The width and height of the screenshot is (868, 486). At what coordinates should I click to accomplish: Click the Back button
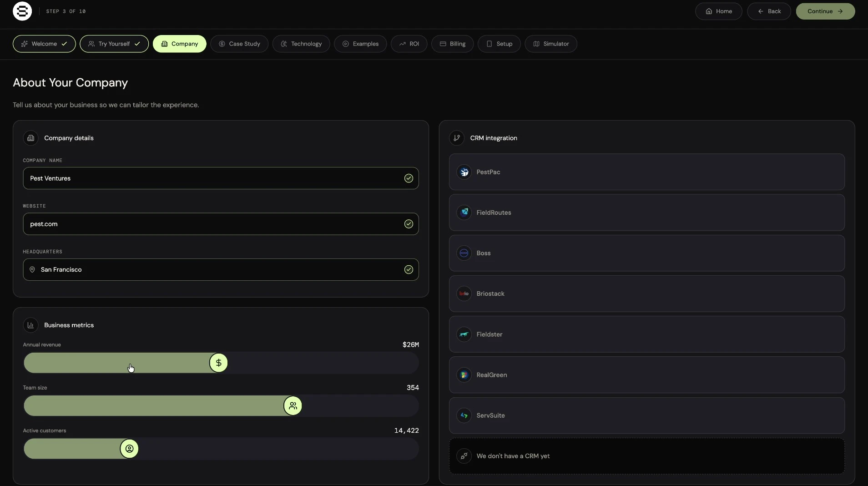[769, 11]
